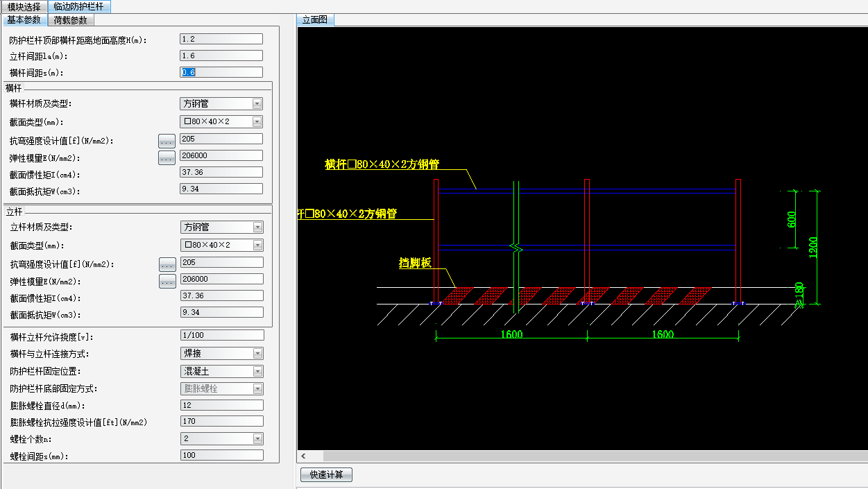Viewport: 868px width, 489px height.
Task: Click the 立杆间距la input field
Action: [x=221, y=55]
